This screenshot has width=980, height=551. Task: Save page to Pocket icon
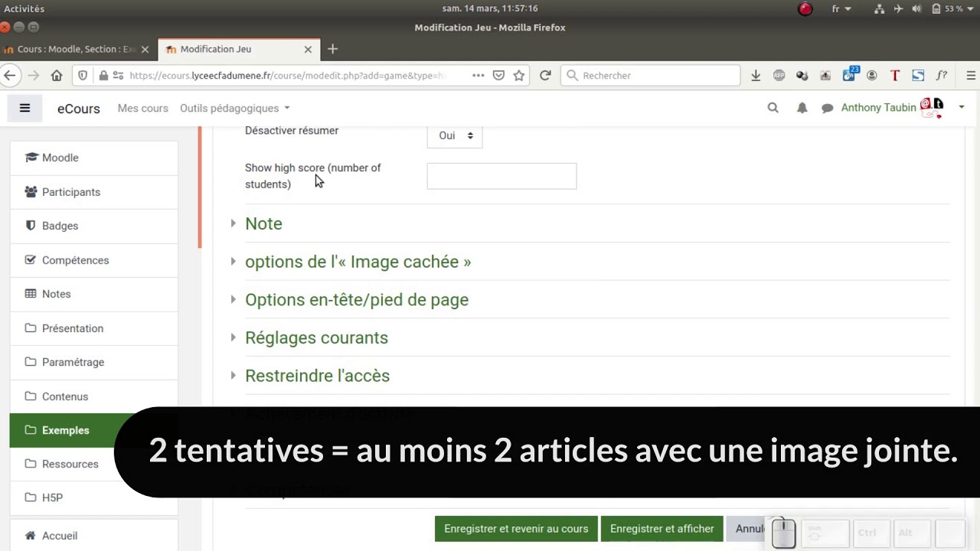tap(498, 75)
